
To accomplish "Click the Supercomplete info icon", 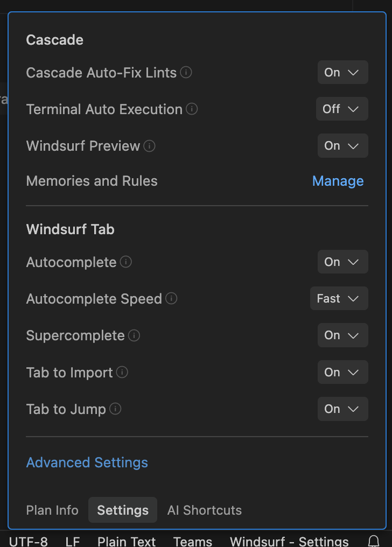I will (134, 335).
